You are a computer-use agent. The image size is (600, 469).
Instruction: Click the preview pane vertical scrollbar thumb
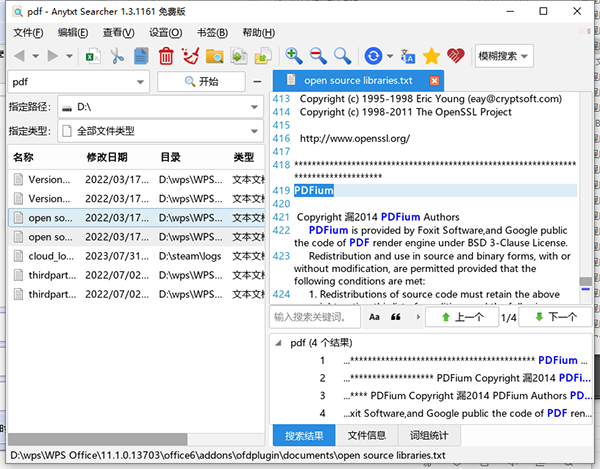tap(585, 282)
